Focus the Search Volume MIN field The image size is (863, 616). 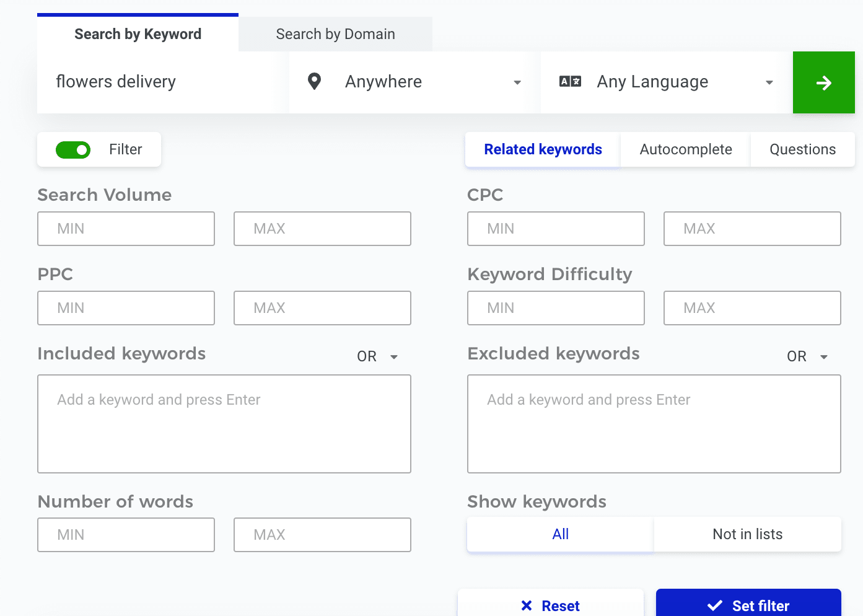(x=126, y=229)
